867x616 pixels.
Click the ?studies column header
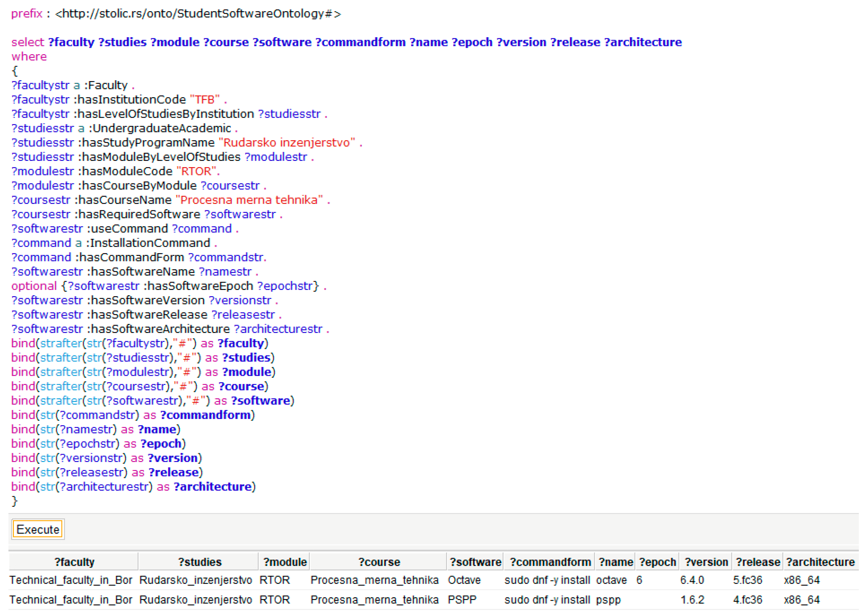[x=200, y=562]
